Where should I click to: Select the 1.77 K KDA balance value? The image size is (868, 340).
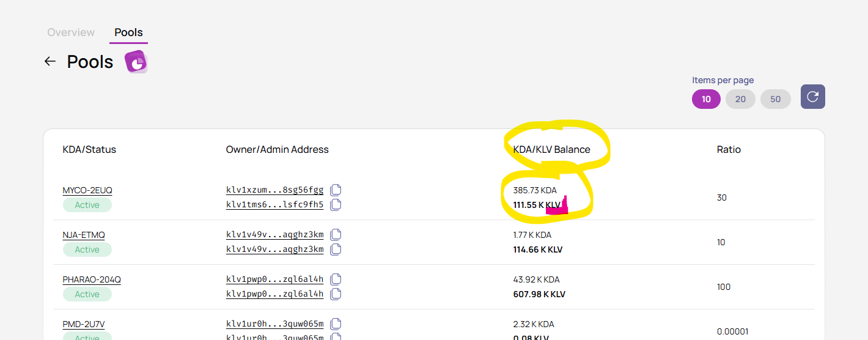pyautogui.click(x=532, y=235)
